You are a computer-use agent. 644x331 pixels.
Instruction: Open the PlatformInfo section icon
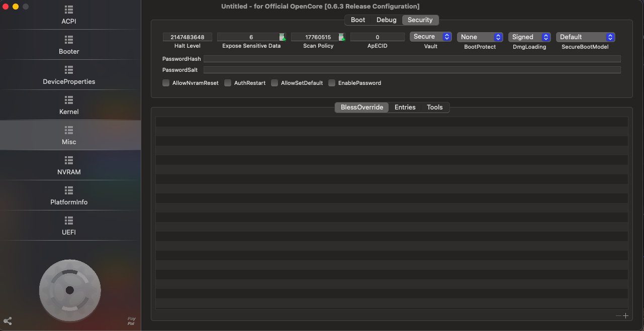[x=69, y=190]
